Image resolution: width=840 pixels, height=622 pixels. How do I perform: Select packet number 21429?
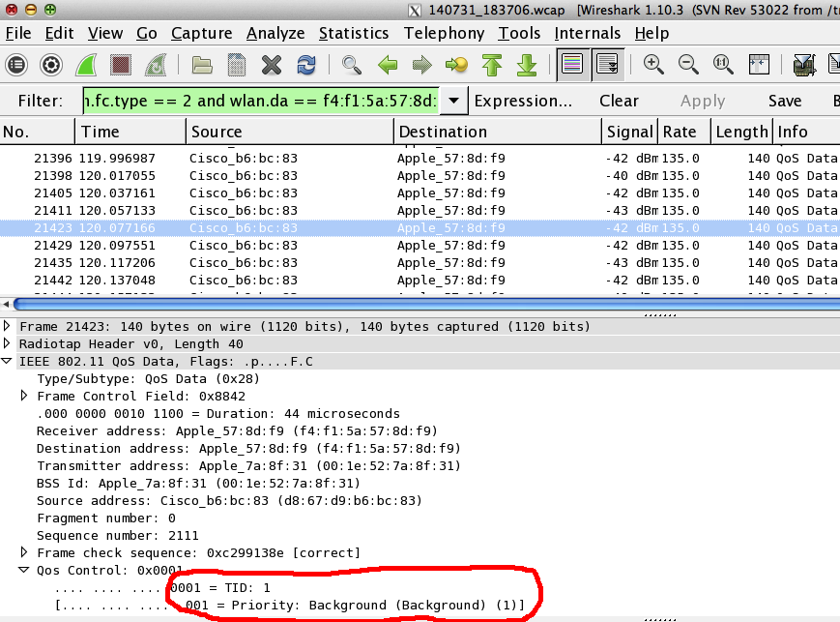(420, 246)
